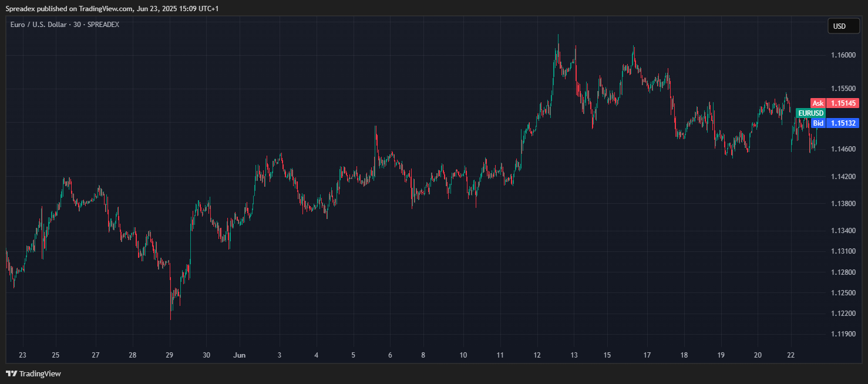Click the Spreadex published header text

(112, 9)
